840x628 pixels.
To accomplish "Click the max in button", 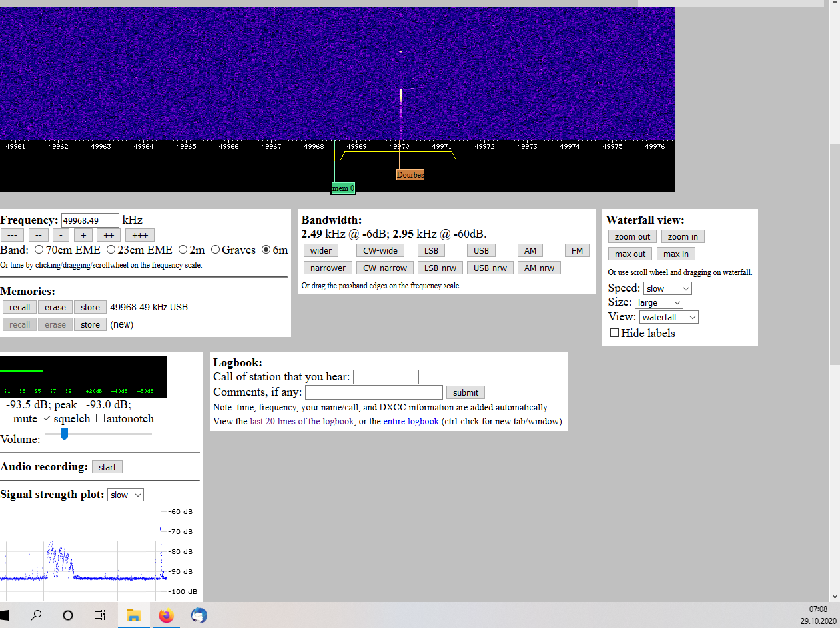I will (x=676, y=254).
